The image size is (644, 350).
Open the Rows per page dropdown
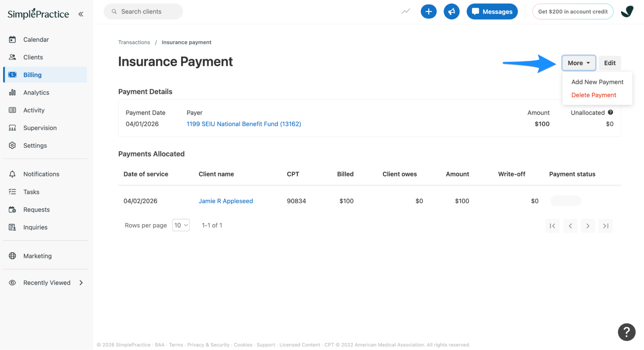point(181,225)
